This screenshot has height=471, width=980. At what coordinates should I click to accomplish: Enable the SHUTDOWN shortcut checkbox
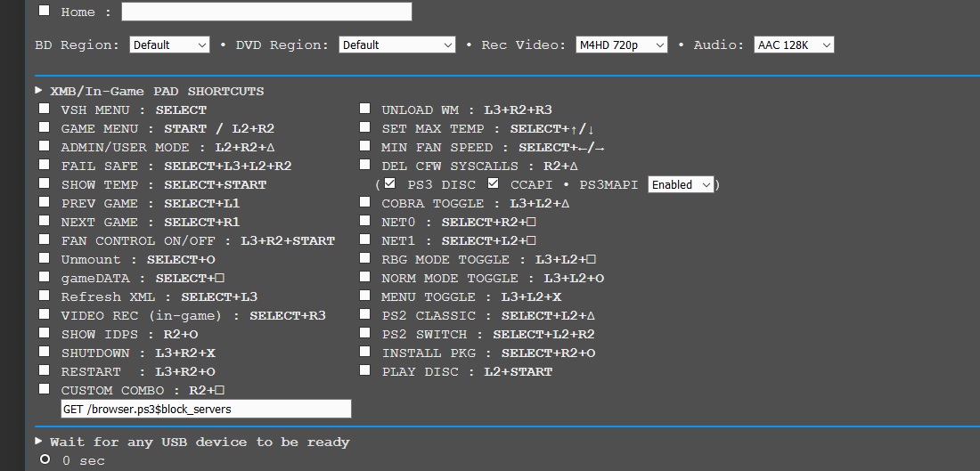click(44, 352)
